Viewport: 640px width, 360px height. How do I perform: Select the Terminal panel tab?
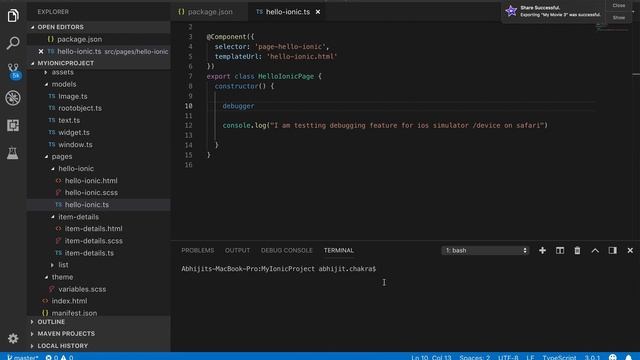point(339,250)
